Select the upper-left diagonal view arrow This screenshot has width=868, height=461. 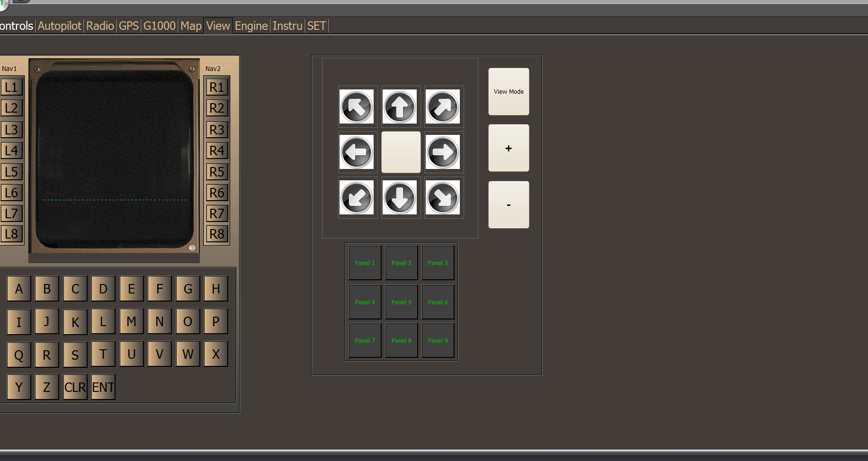click(357, 106)
